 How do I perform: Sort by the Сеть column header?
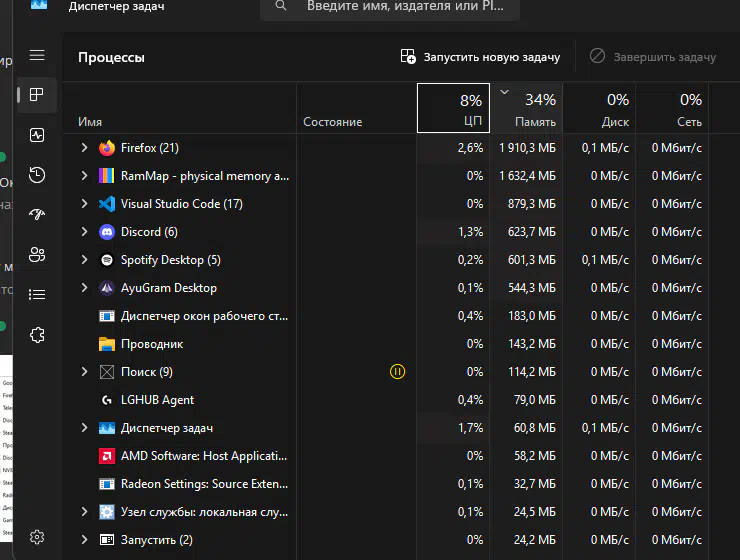tap(672, 108)
